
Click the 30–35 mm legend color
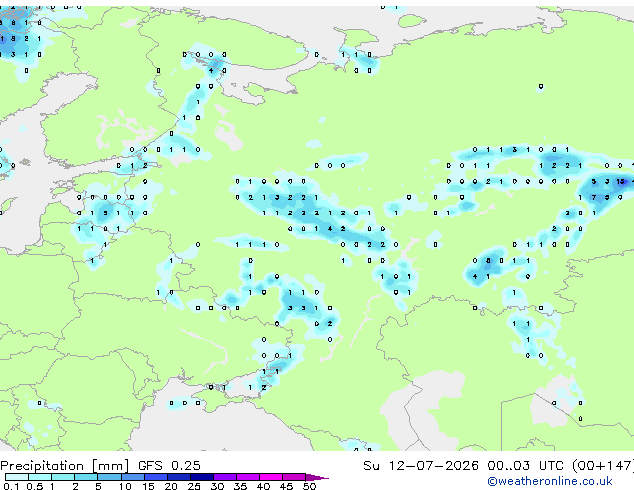pos(224,477)
